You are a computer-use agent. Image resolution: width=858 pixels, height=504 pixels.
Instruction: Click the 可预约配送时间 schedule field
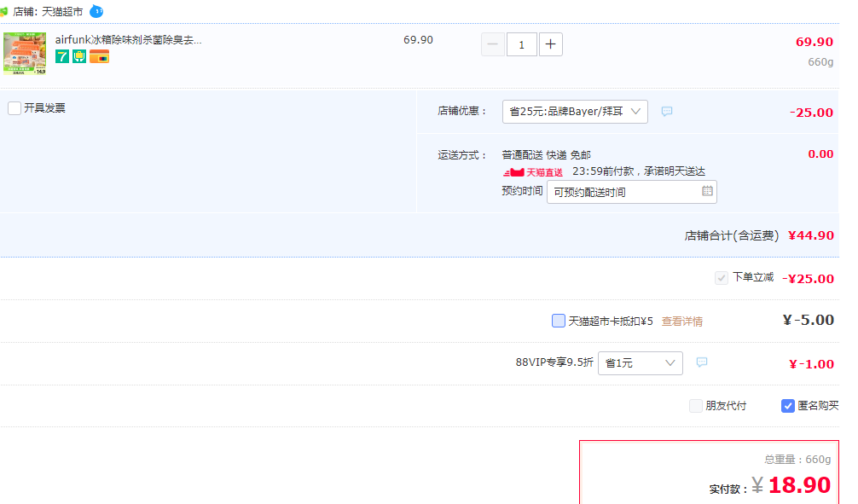tap(632, 192)
